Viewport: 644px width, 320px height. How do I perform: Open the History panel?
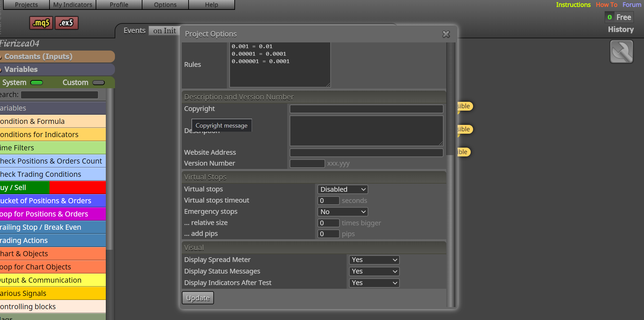[621, 30]
